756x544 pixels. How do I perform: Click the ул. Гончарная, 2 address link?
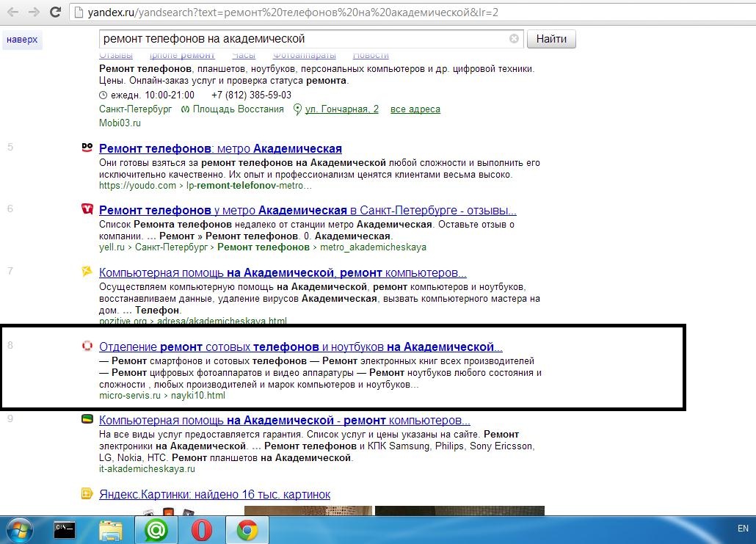click(342, 109)
